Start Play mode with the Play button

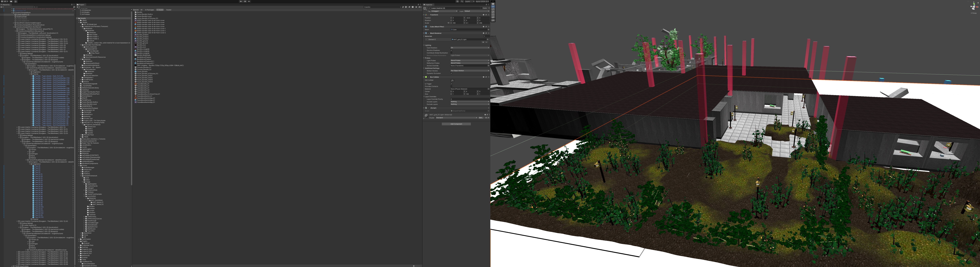[x=241, y=2]
